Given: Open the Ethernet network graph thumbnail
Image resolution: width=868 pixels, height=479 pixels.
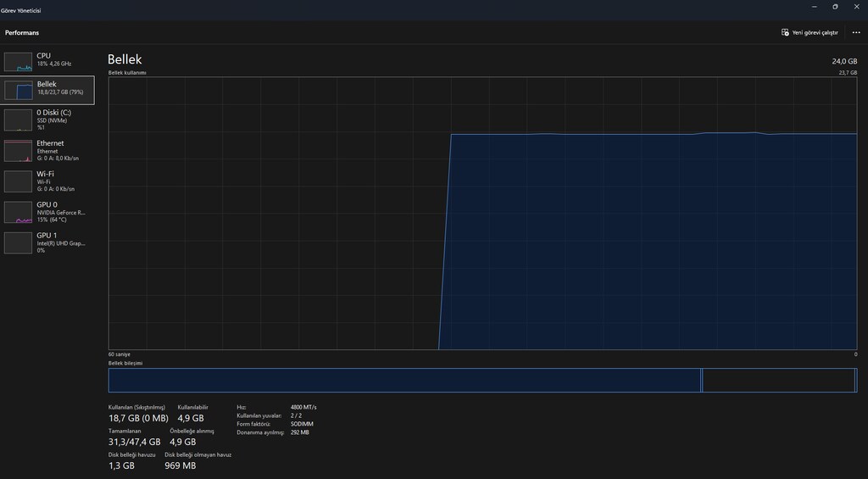Looking at the screenshot, I should 19,151.
